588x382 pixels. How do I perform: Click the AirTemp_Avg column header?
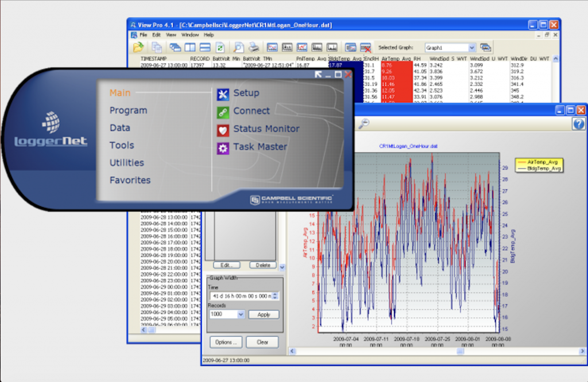[x=396, y=59]
